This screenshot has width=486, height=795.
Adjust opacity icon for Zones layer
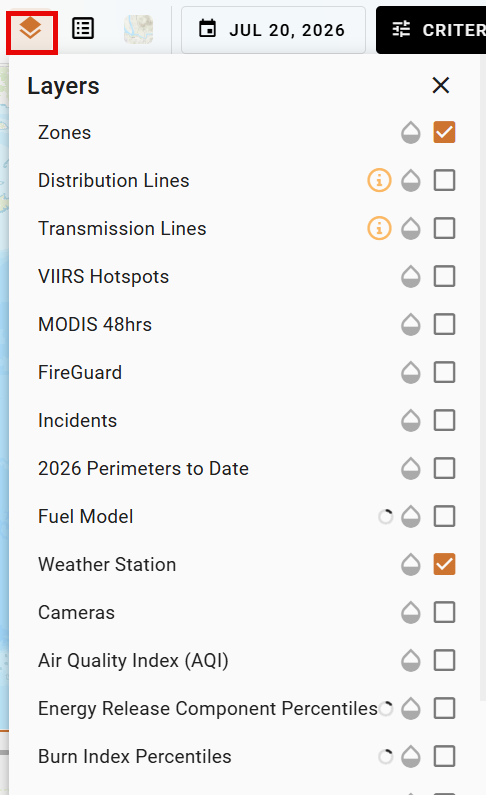tap(410, 133)
